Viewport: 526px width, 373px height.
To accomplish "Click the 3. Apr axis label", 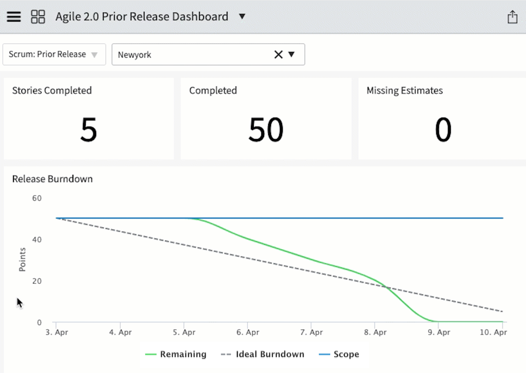I will click(57, 332).
